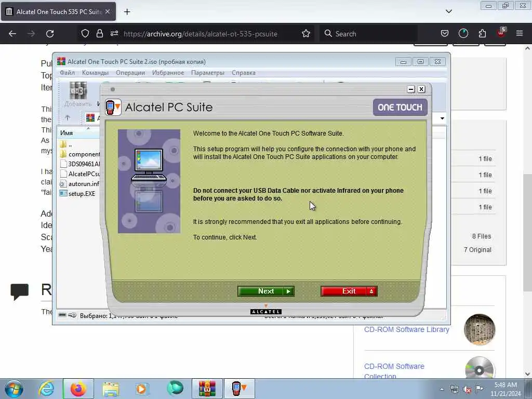Image resolution: width=532 pixels, height=399 pixels.
Task: Open the Операции menu in WinRAR
Action: pos(130,73)
